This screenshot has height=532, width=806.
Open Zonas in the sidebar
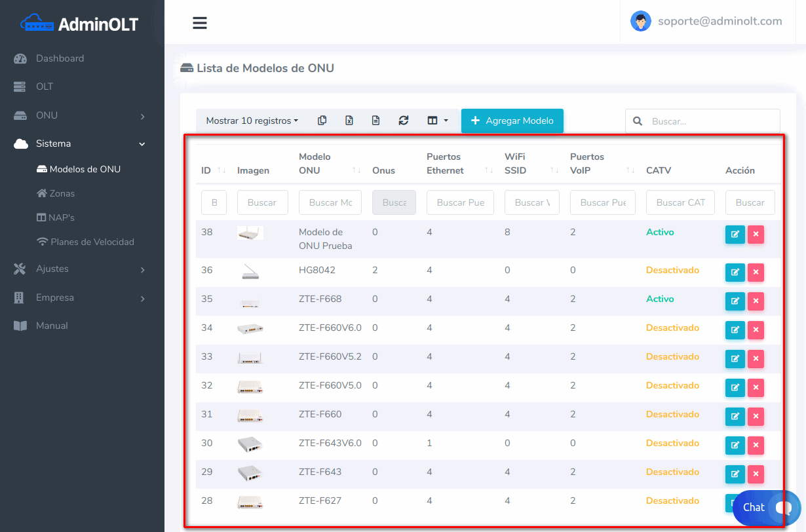pyautogui.click(x=62, y=193)
